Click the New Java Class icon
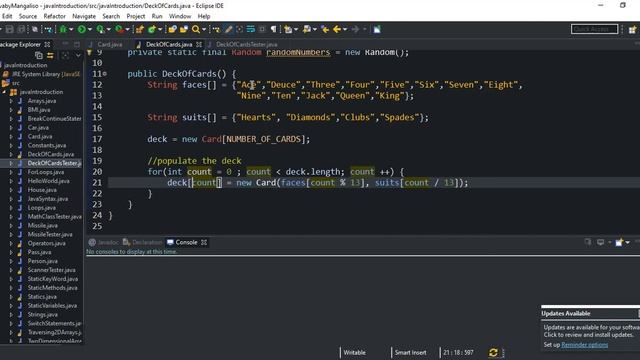Screen dimensions: 640x360 pyautogui.click(x=152, y=29)
